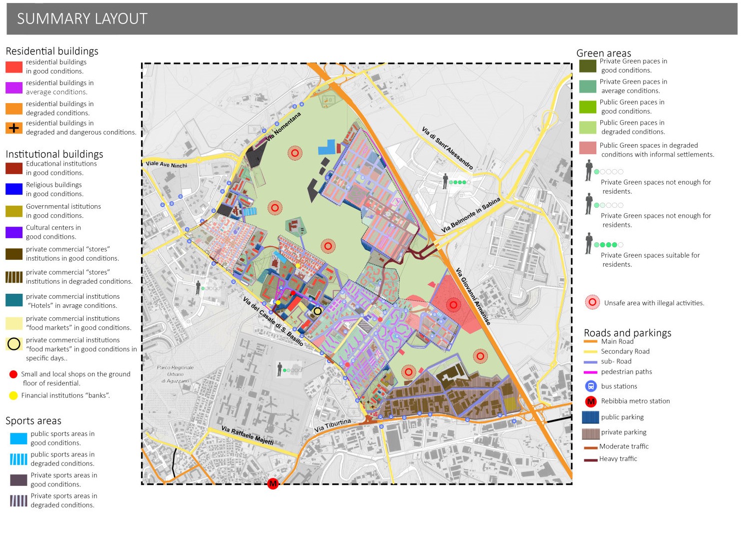Screen dimensions: 749x560
Task: Expand the Green areas legend section
Action: pos(604,53)
